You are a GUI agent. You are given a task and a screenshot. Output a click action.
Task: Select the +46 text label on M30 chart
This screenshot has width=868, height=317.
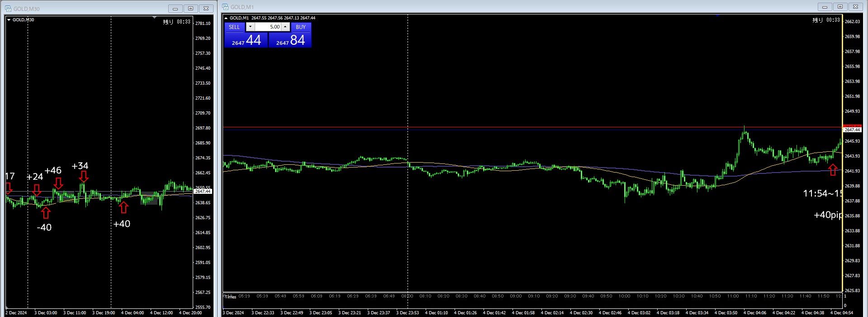(53, 171)
